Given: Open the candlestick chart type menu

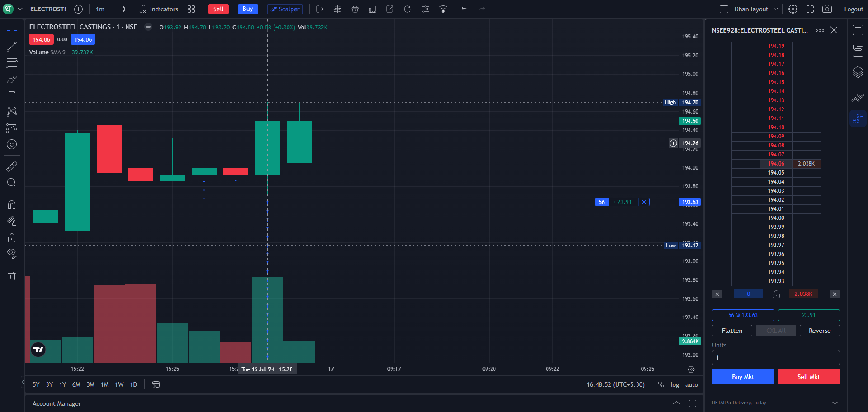Looking at the screenshot, I should 122,9.
